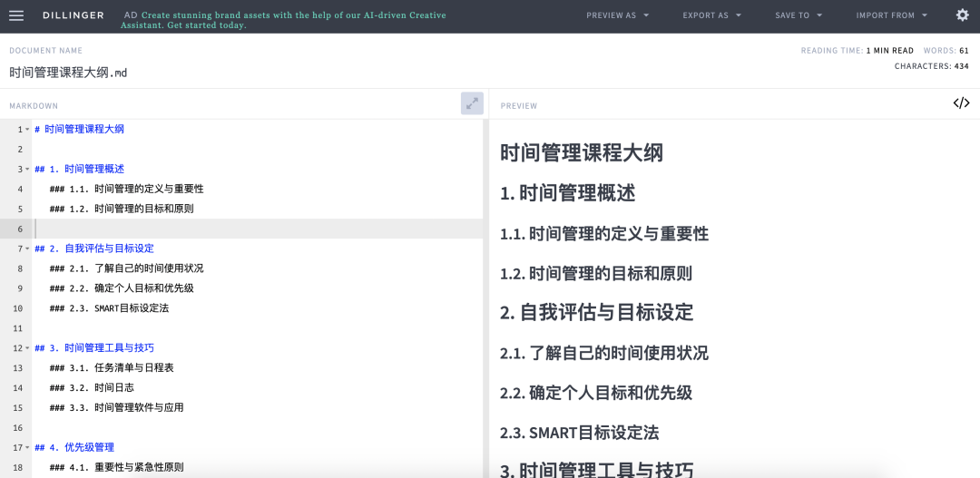This screenshot has width=980, height=478.
Task: Click editor line '### 2.1. 了解自己的时间使用状况'
Action: click(x=126, y=268)
